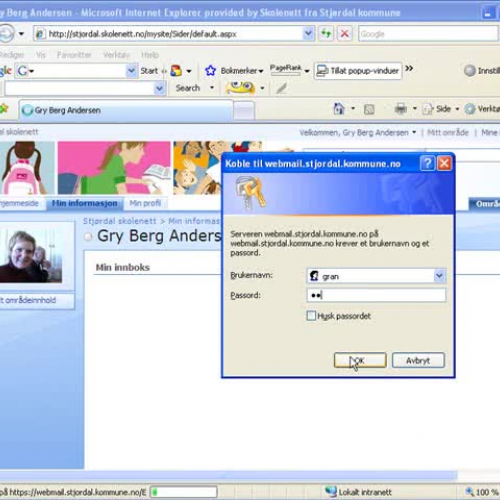This screenshot has height=500, width=500.
Task: Click the Refresh page icon
Action: click(x=326, y=33)
